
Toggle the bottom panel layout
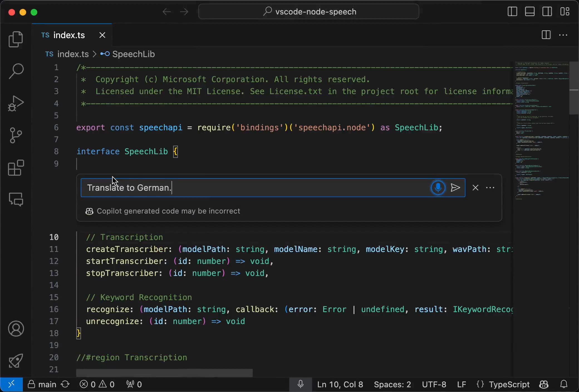coord(529,12)
